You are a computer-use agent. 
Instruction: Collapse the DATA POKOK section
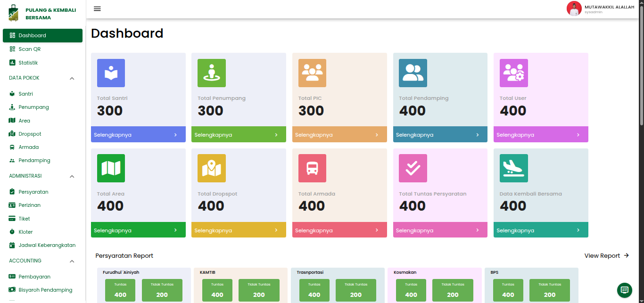[72, 78]
